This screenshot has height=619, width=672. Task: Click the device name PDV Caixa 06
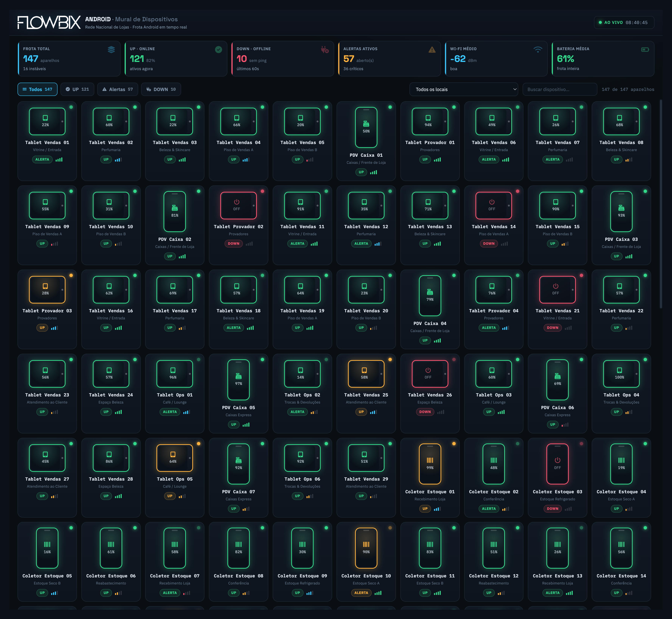[557, 408]
